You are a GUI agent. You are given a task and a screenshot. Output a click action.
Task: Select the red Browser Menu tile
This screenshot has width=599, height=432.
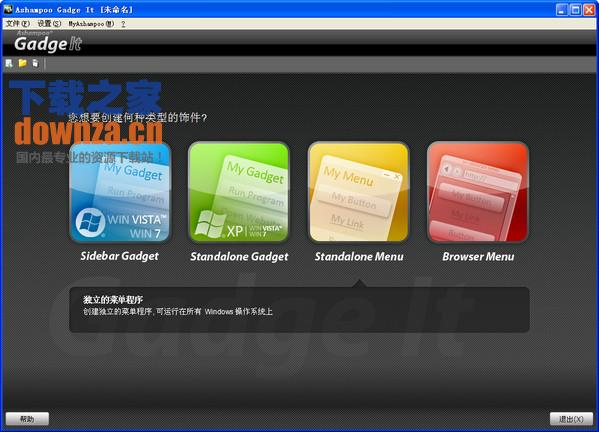point(478,193)
